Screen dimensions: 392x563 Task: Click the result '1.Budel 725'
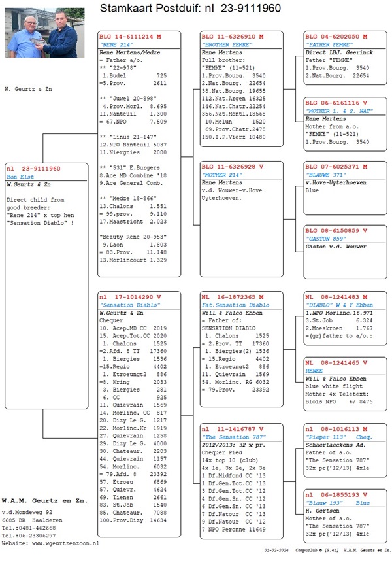pyautogui.click(x=135, y=75)
